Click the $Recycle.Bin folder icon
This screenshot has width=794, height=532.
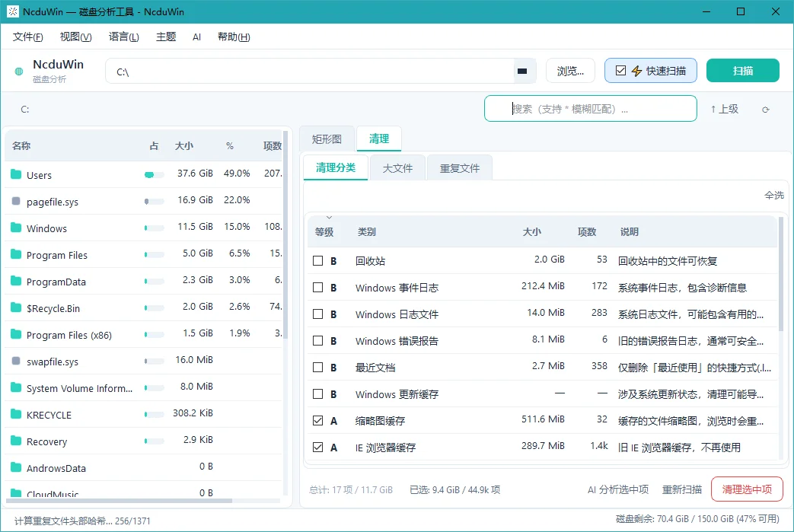point(16,307)
